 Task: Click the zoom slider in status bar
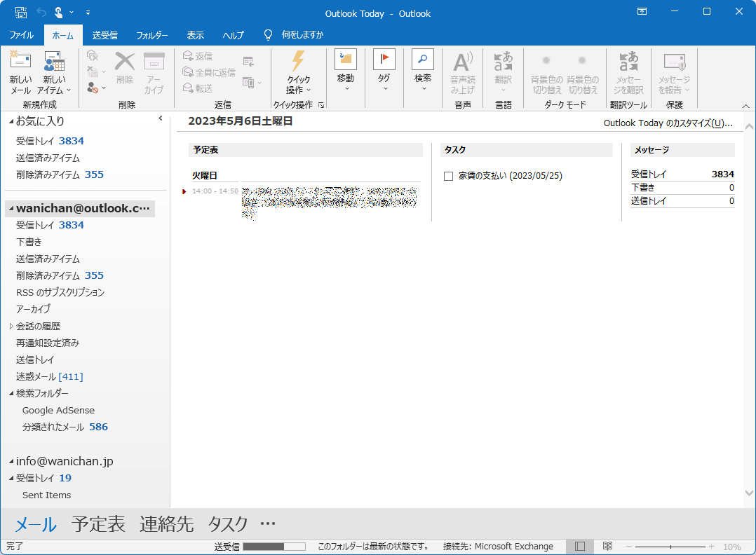[670, 547]
